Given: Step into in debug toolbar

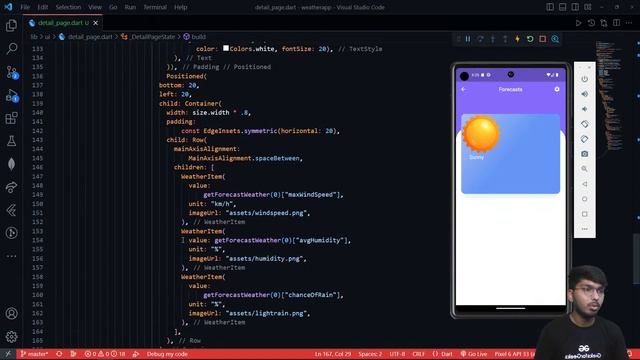Looking at the screenshot, I should [x=493, y=39].
